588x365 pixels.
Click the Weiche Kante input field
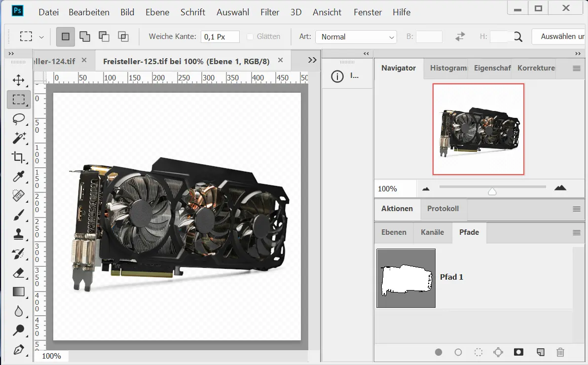[x=220, y=36]
